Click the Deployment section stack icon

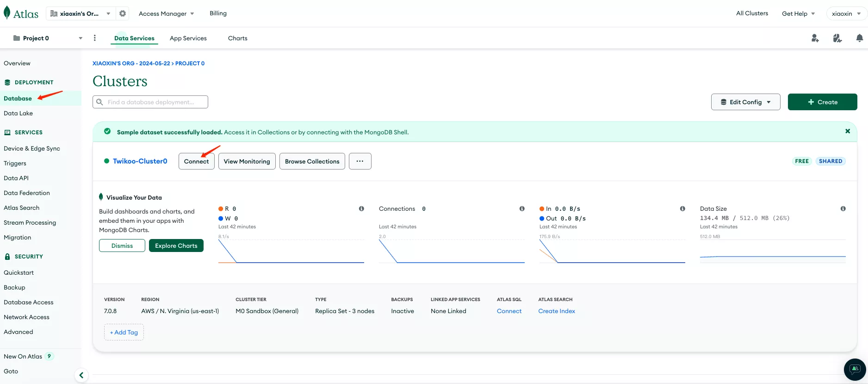point(7,82)
